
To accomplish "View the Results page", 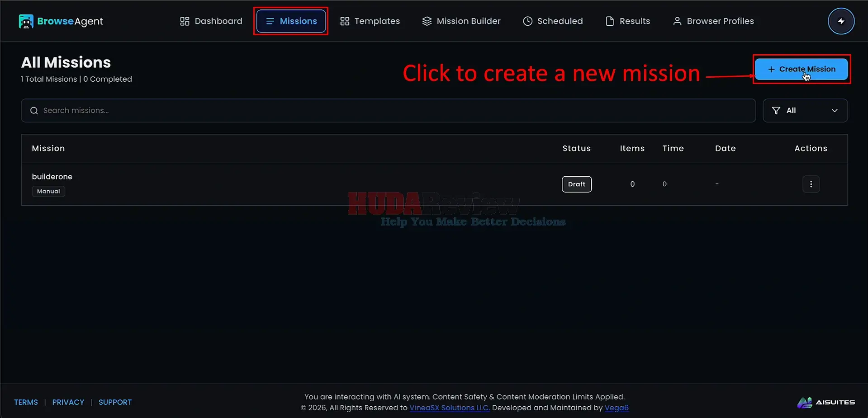I will click(x=628, y=21).
